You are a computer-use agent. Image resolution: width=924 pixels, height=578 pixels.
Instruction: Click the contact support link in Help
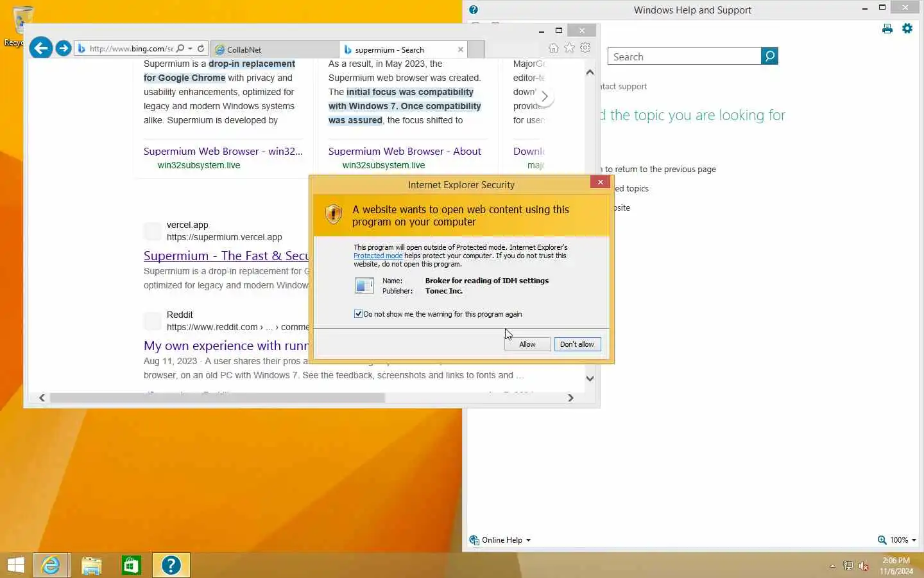(624, 87)
